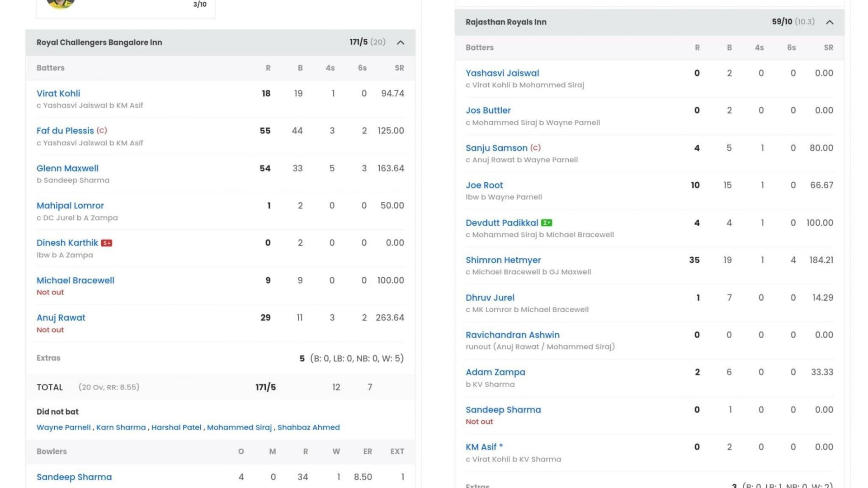Open Shahbaz Ahmed from did-not-bat list

(308, 427)
